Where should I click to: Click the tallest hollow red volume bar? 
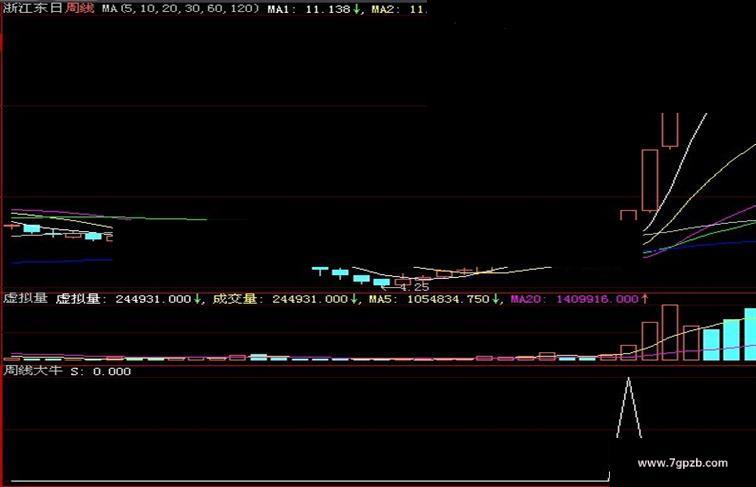(670, 332)
